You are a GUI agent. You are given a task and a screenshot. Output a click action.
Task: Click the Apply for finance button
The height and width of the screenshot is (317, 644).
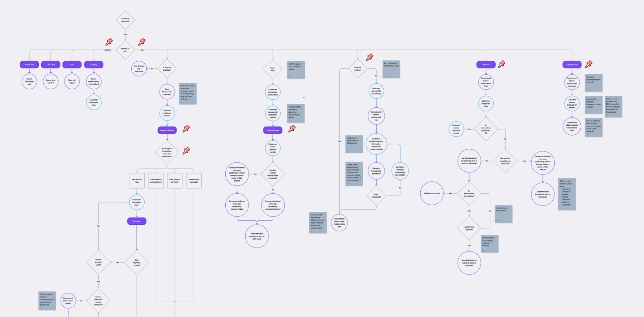coord(167,130)
